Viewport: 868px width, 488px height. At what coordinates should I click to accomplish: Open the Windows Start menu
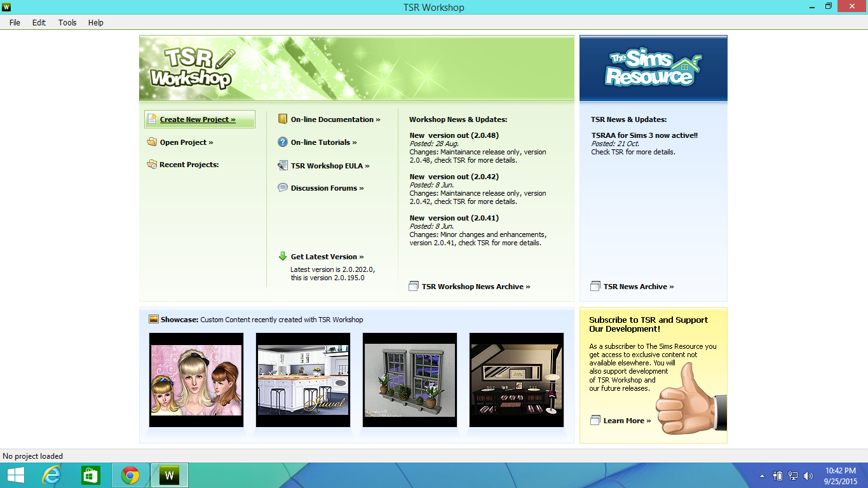(x=16, y=475)
